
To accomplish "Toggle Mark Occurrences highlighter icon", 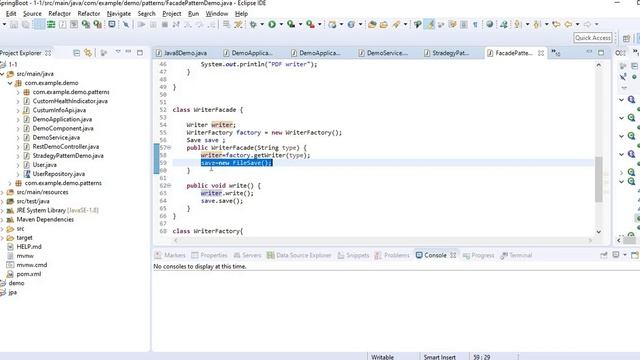I will [x=429, y=24].
